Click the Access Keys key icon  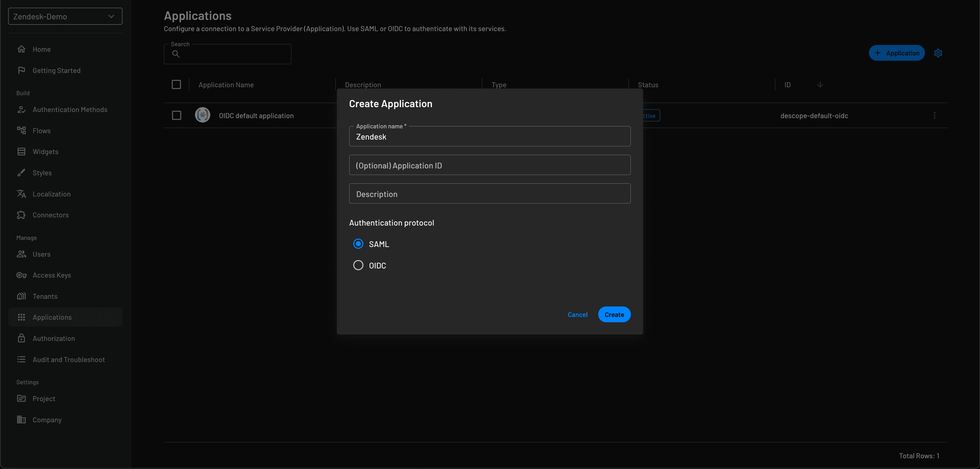point(21,275)
